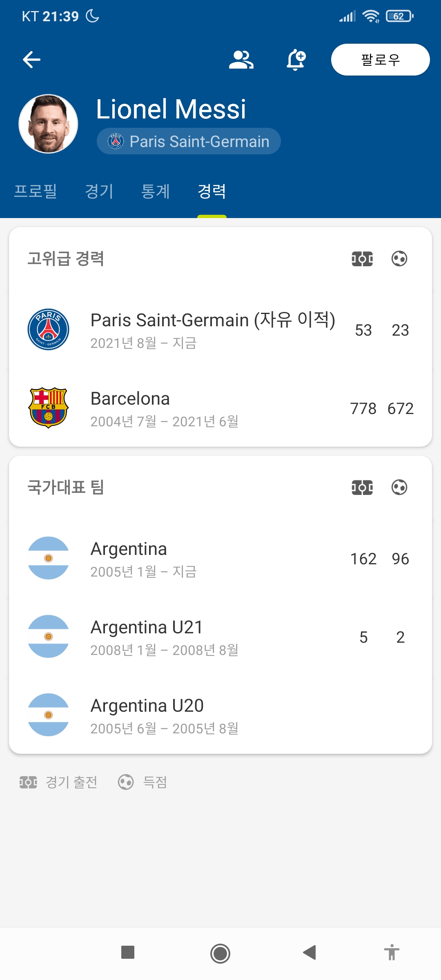Tap the goals ball icon in 고위급 경력 header
Image resolution: width=441 pixels, height=980 pixels.
(399, 258)
